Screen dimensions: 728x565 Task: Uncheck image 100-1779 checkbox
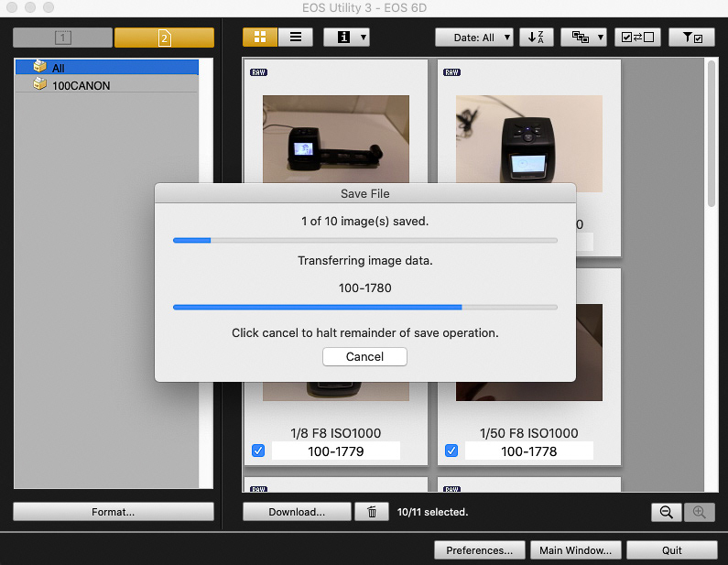258,451
